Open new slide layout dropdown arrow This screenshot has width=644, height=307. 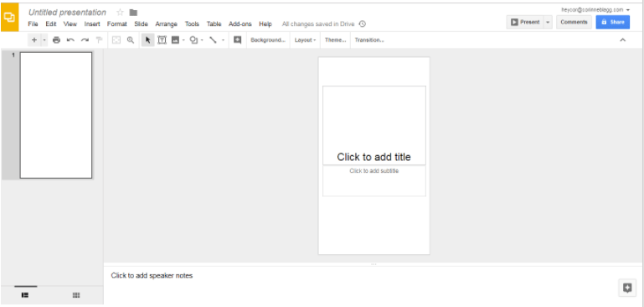44,40
